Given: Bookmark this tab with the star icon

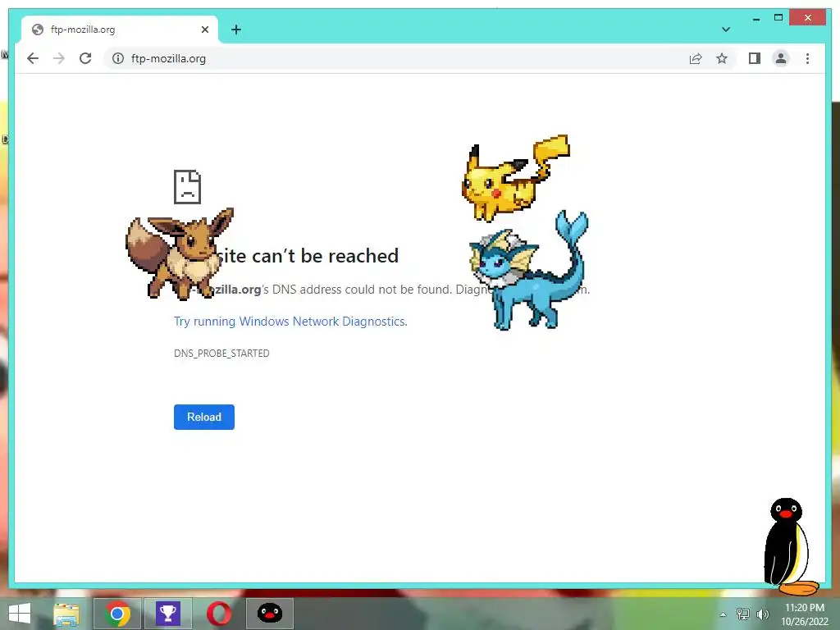Looking at the screenshot, I should [722, 58].
